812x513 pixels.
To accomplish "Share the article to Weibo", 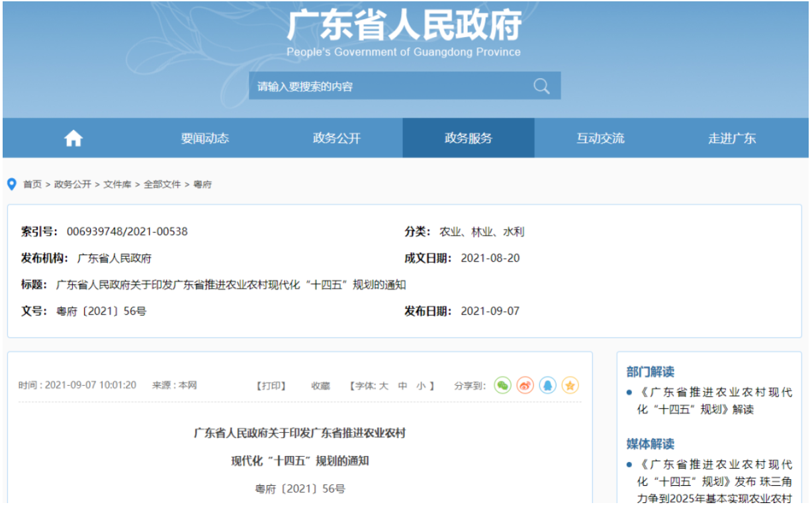I will coord(525,385).
